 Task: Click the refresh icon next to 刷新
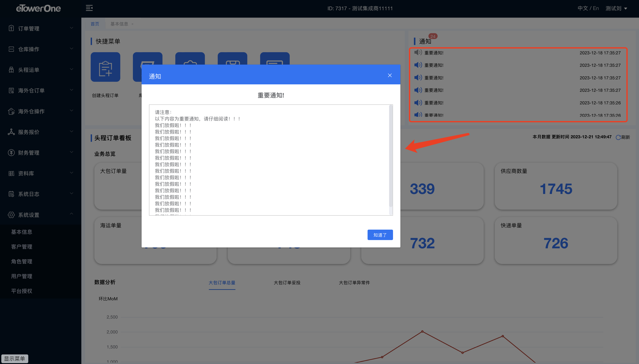tap(618, 137)
